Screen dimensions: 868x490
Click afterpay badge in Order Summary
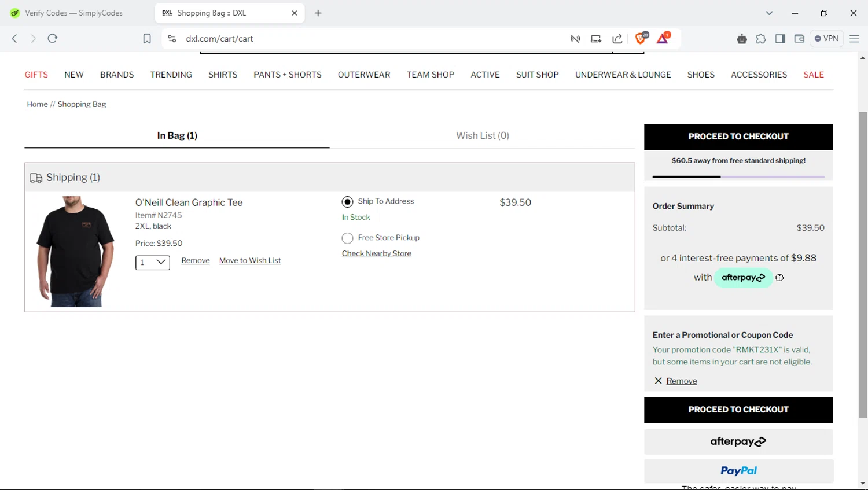coord(744,278)
